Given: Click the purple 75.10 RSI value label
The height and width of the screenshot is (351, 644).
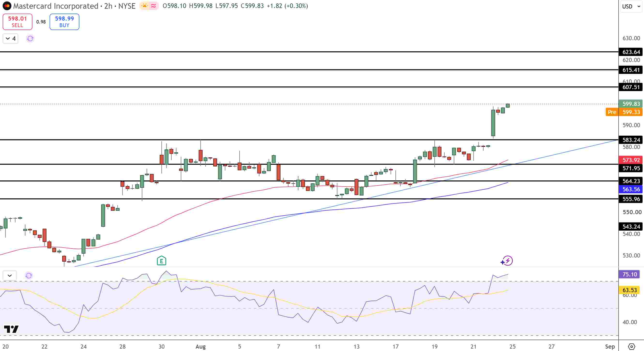Looking at the screenshot, I should pos(629,274).
